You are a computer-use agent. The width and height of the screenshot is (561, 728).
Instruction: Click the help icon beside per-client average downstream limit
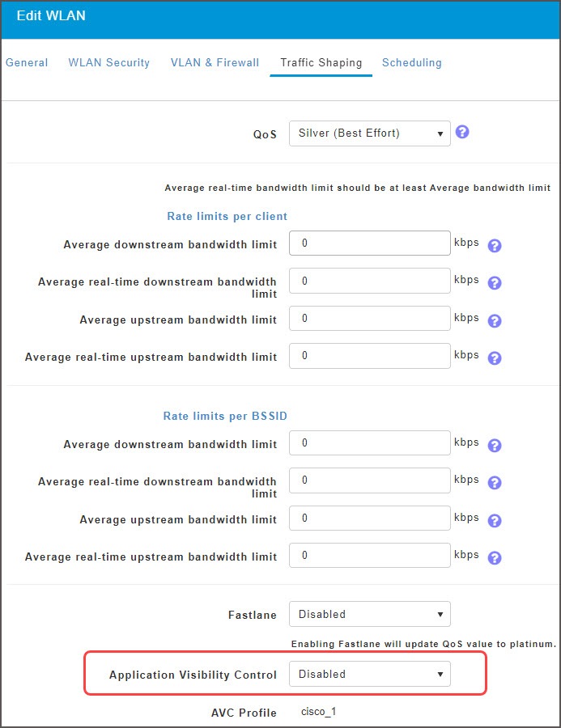(x=495, y=246)
